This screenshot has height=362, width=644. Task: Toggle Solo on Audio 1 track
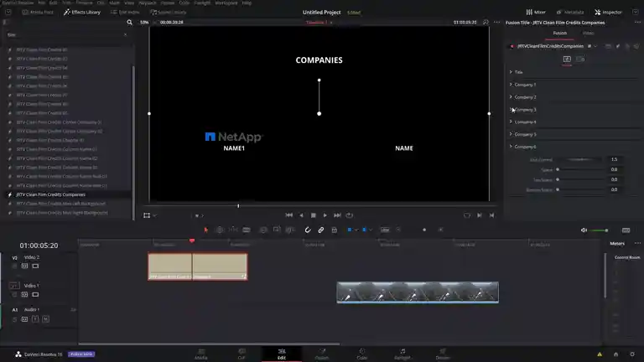pos(35,319)
